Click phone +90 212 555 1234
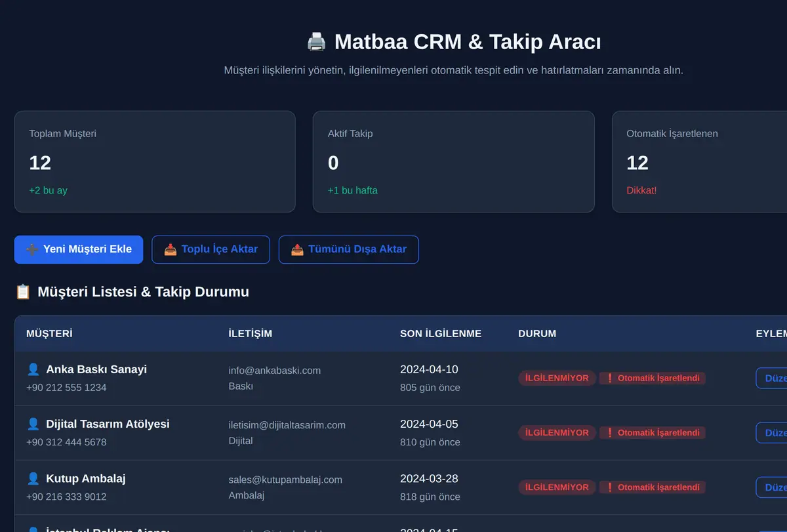Viewport: 787px width, 532px height. [66, 387]
